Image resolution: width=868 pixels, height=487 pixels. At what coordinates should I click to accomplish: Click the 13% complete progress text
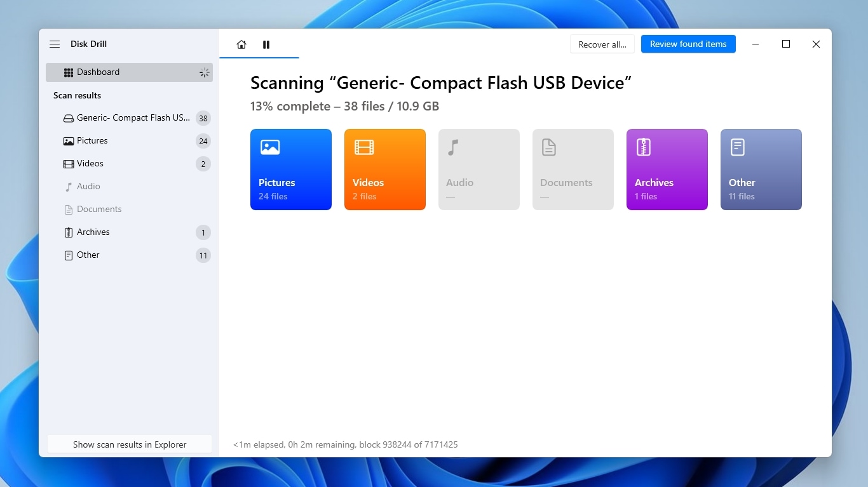click(x=344, y=106)
